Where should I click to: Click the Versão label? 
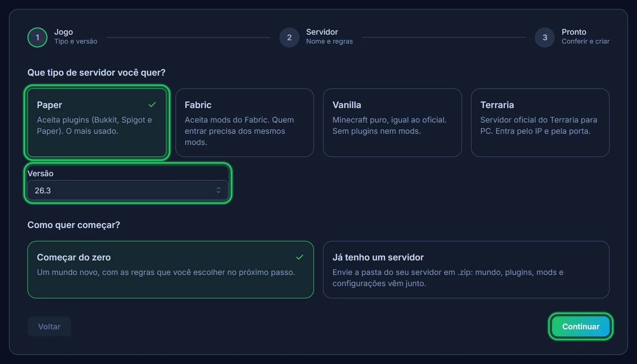(41, 173)
